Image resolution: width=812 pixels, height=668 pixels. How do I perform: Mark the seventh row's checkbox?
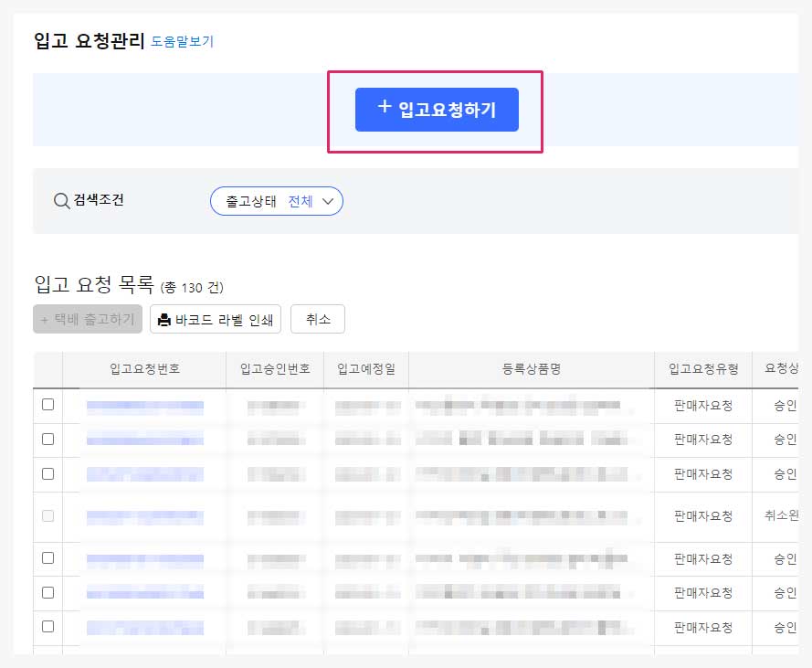coord(48,627)
